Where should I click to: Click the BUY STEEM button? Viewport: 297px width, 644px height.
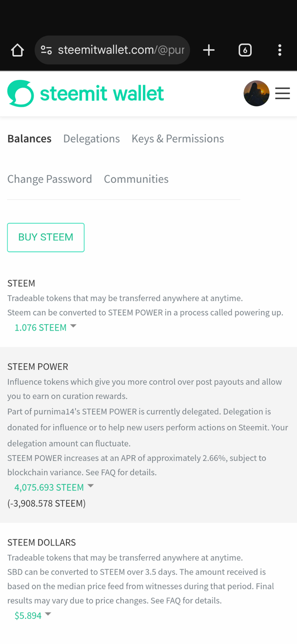[45, 237]
